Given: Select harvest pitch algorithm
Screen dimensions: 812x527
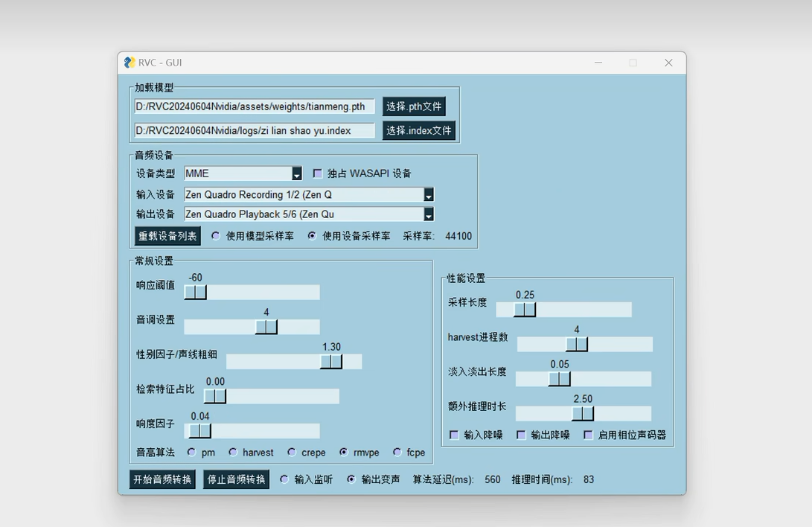Looking at the screenshot, I should (233, 452).
